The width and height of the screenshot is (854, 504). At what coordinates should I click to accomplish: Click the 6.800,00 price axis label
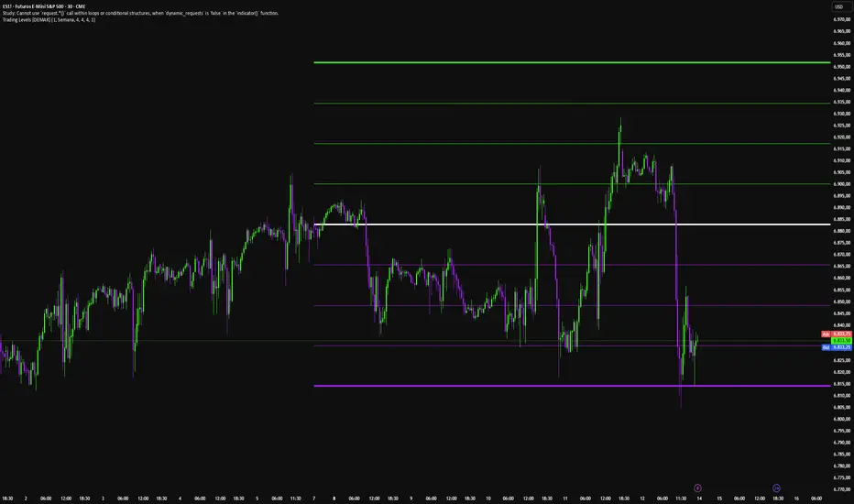[841, 419]
